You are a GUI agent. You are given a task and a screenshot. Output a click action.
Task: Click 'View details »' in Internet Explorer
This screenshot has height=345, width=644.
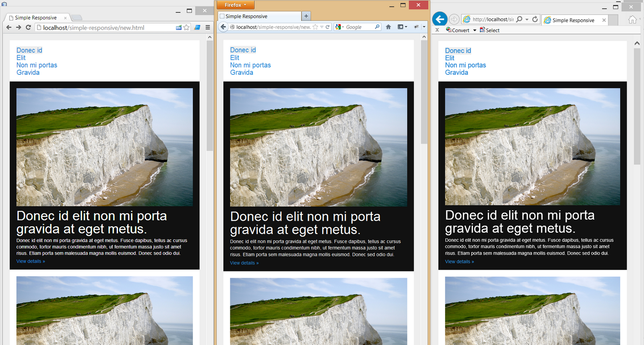pyautogui.click(x=459, y=262)
